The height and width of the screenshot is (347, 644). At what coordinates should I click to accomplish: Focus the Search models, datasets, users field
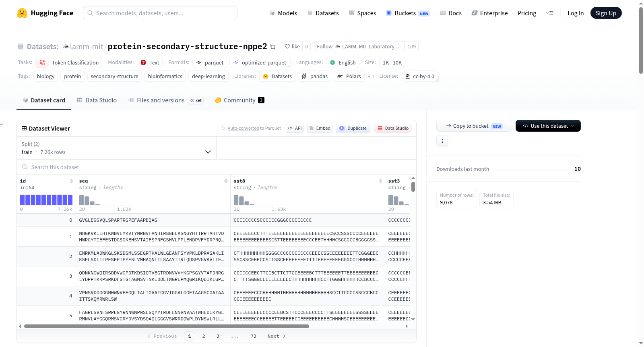tap(160, 13)
